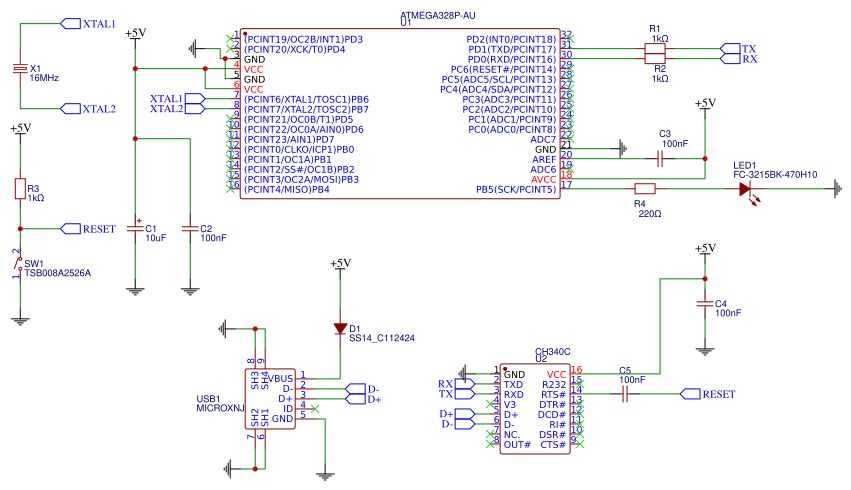The height and width of the screenshot is (490, 851).
Task: Click the +5V power symbol above C3
Action: [705, 105]
